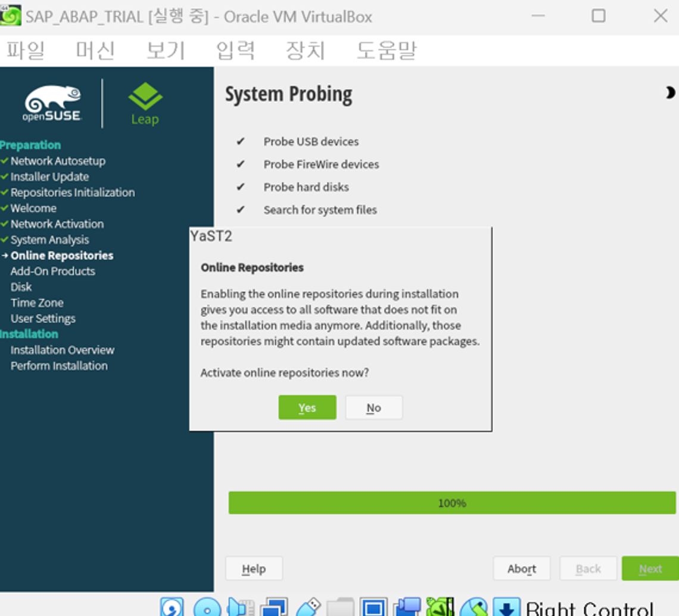Click the Right Control host key label
The width and height of the screenshot is (679, 616).
[x=590, y=608]
